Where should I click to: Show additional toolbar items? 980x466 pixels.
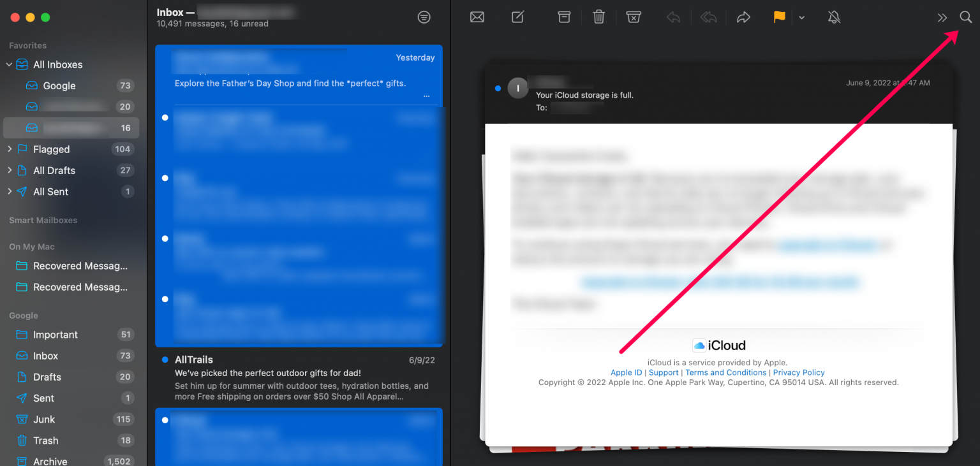(942, 17)
